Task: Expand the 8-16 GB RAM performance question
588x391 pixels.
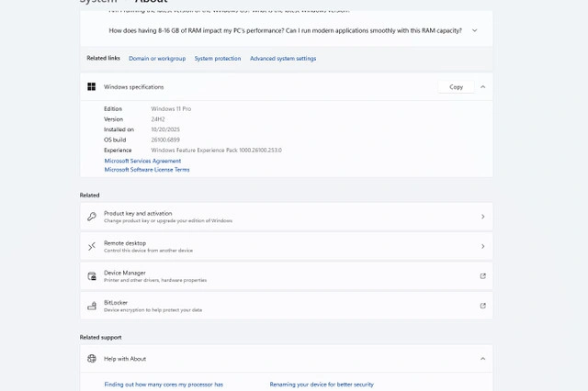Action: 475,30
